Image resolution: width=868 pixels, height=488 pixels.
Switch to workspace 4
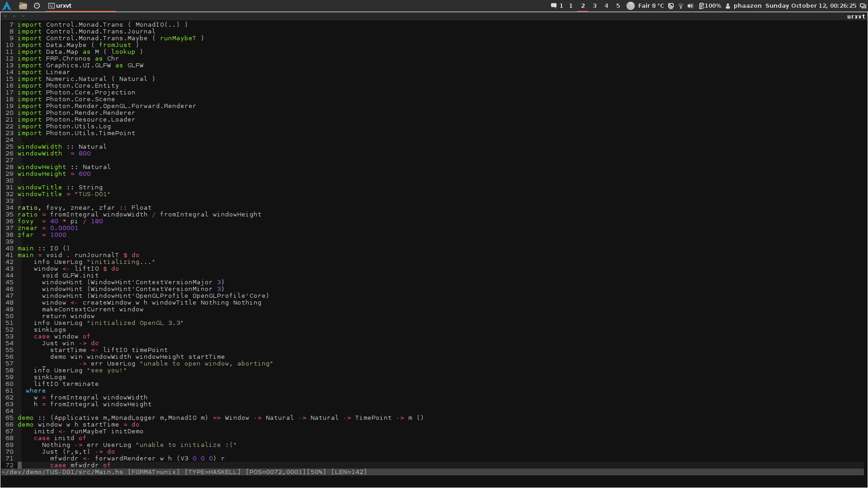tap(606, 6)
